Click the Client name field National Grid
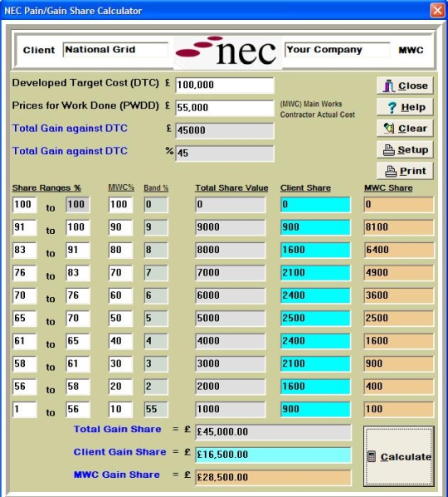Viewport: 448px width, 497px height. coord(115,50)
